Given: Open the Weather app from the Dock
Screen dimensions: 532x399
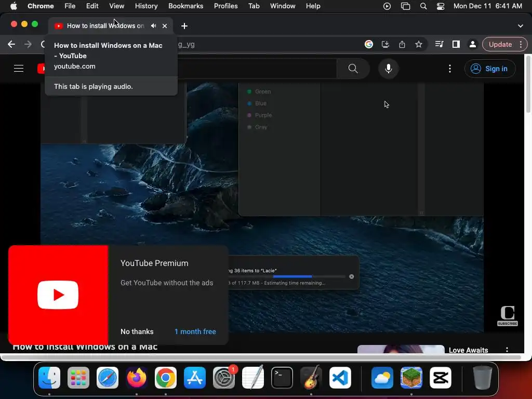Looking at the screenshot, I should (382, 378).
